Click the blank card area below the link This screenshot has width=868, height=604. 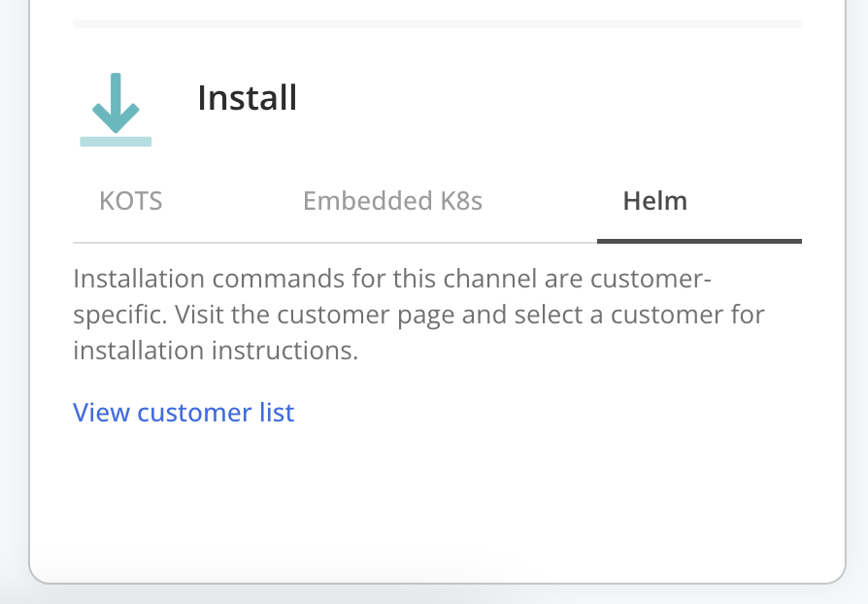tap(437, 495)
